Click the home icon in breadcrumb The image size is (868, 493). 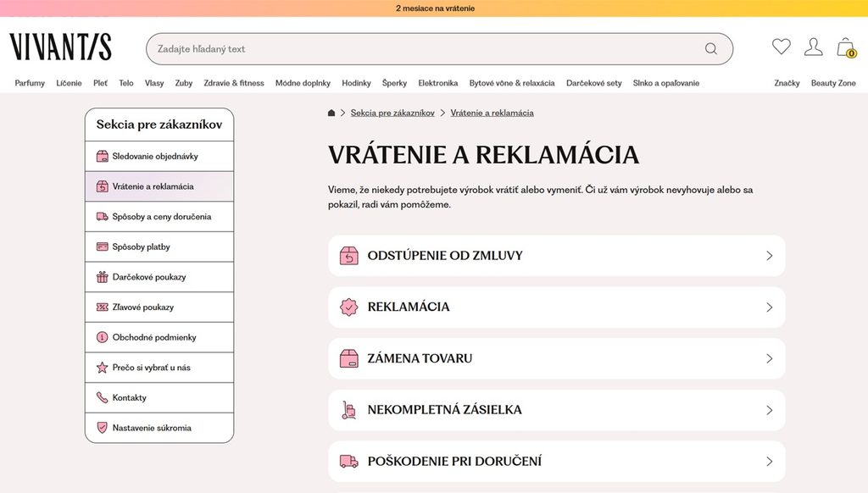[x=331, y=113]
